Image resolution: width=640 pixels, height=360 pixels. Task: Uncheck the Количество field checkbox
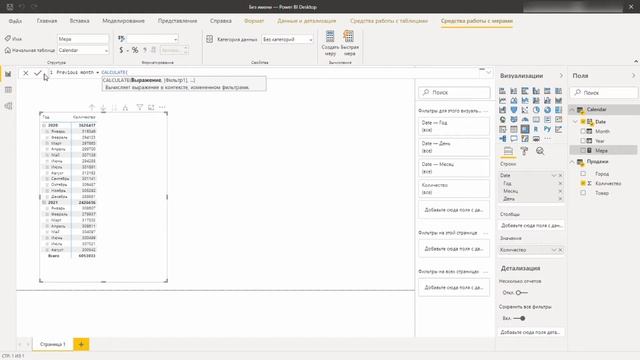click(583, 183)
